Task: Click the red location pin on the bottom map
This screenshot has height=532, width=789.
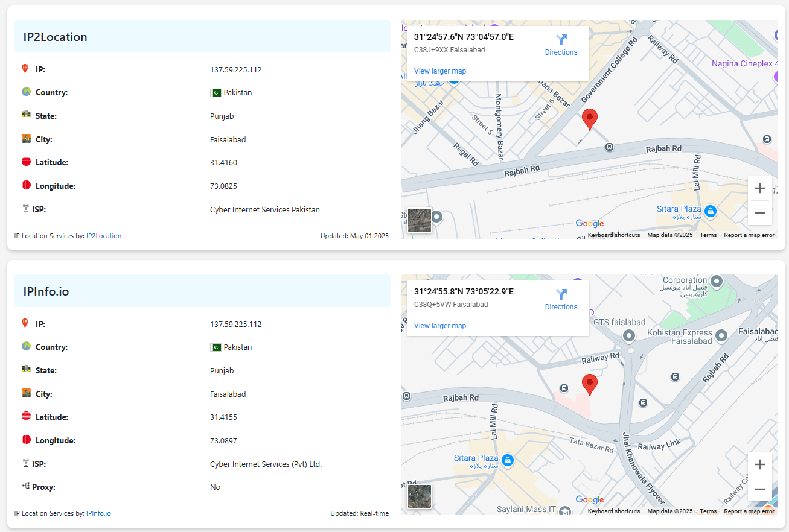Action: pos(590,384)
